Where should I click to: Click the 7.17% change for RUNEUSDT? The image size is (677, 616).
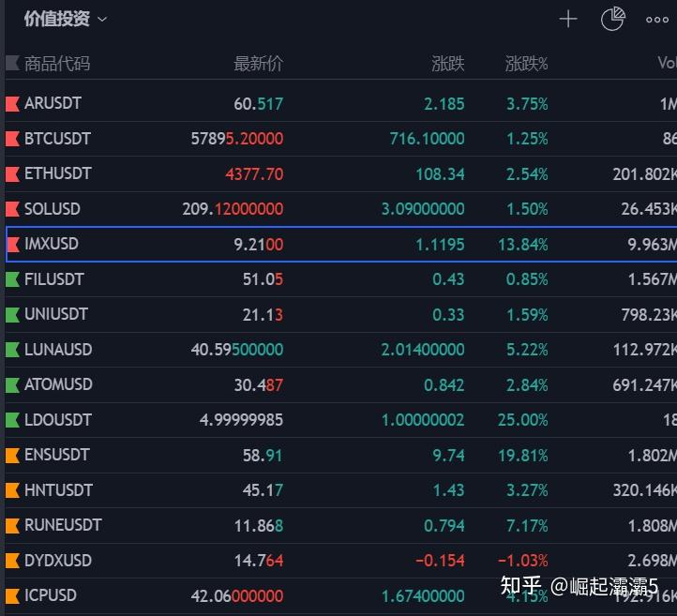pyautogui.click(x=527, y=525)
